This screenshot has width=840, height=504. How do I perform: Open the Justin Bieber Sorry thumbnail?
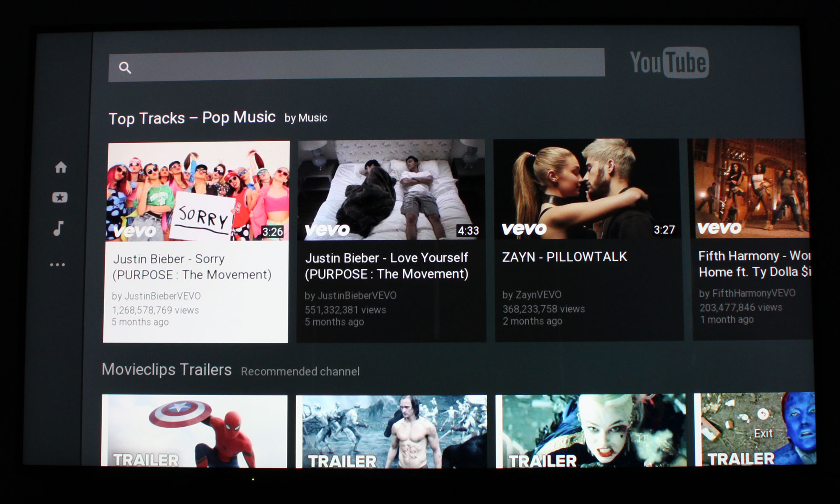198,191
